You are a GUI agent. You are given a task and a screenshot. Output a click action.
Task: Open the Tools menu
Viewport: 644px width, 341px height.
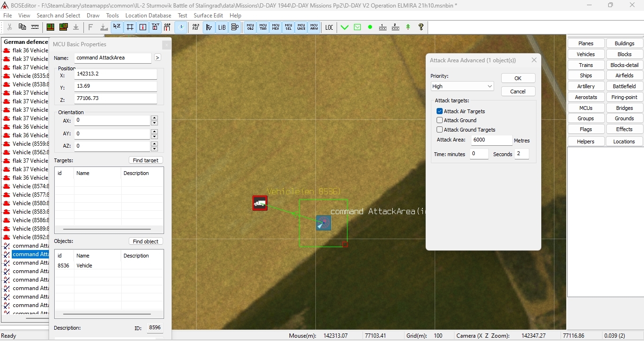point(113,16)
